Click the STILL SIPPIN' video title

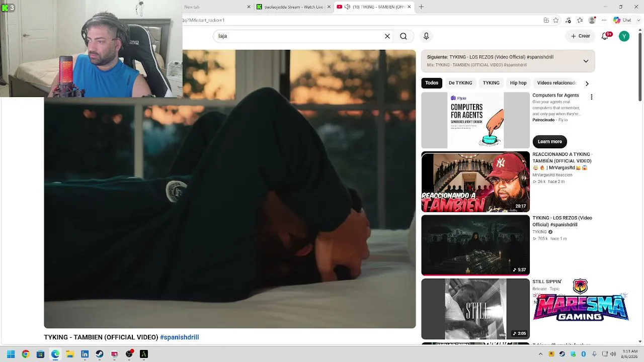tap(547, 282)
